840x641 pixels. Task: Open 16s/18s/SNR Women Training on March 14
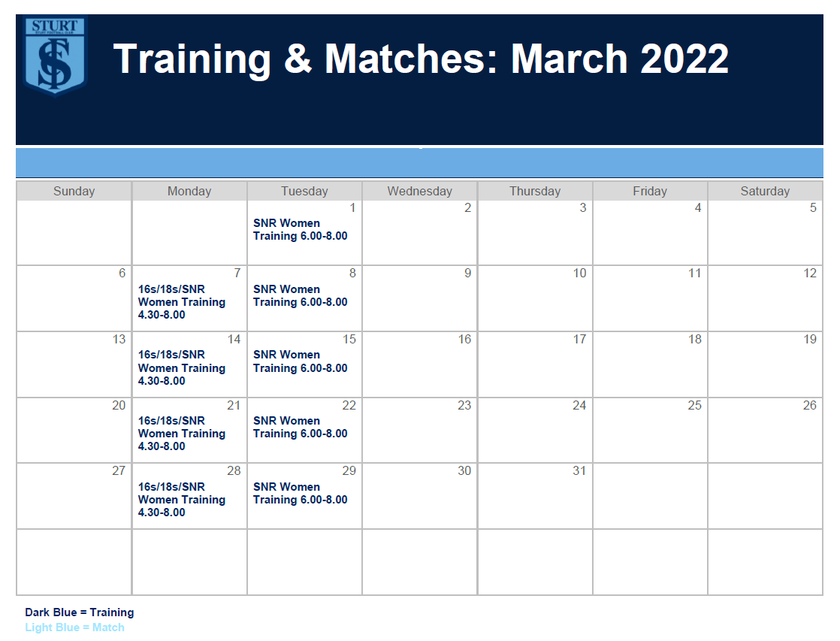[182, 367]
